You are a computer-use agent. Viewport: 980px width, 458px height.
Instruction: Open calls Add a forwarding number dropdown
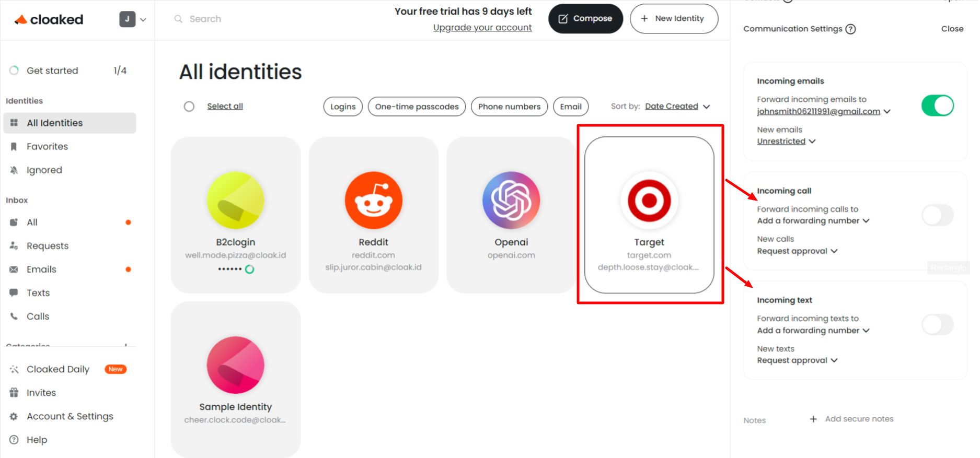pos(813,220)
